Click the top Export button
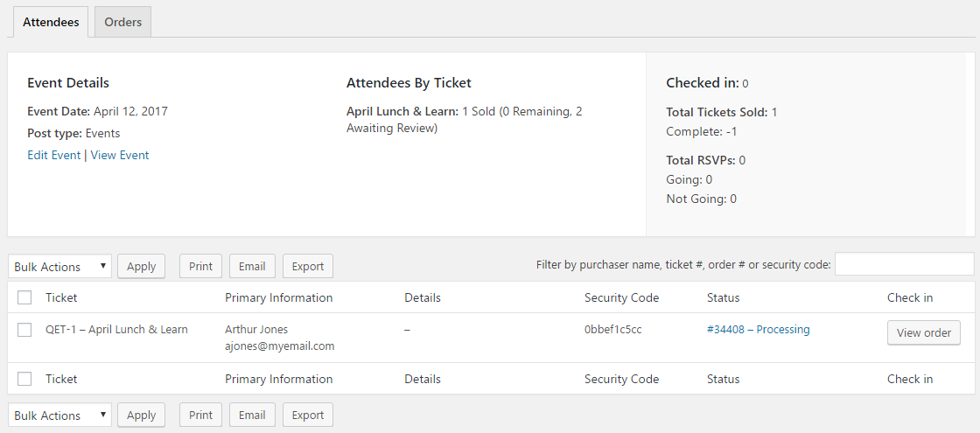 point(307,267)
